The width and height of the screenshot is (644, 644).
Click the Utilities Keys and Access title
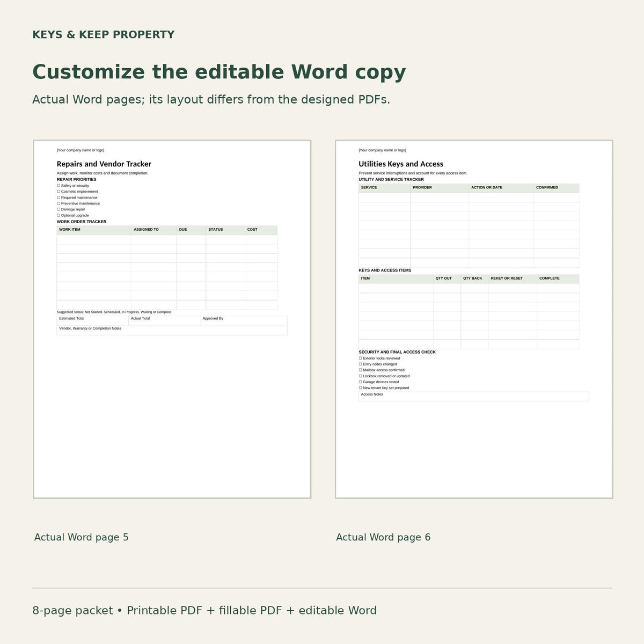(401, 164)
